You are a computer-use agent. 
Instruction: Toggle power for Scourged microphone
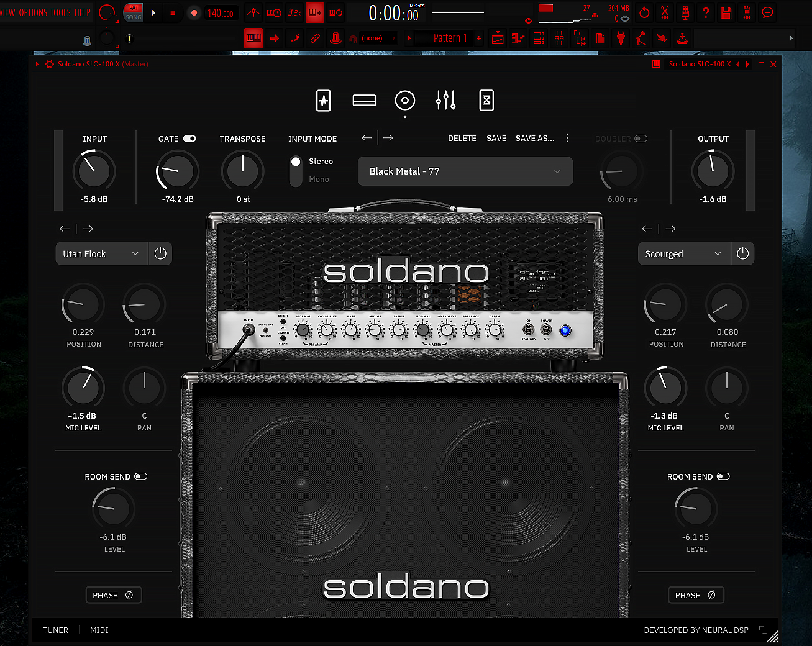pyautogui.click(x=742, y=253)
